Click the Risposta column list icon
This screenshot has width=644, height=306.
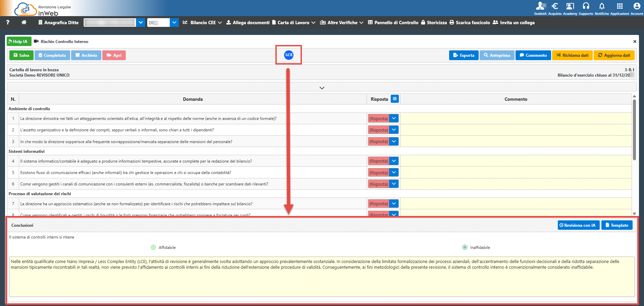click(395, 99)
